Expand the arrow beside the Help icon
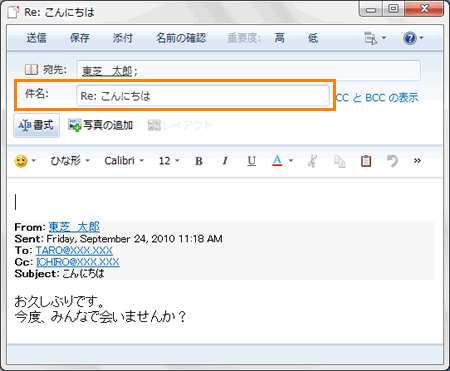The width and height of the screenshot is (450, 371). pos(421,38)
